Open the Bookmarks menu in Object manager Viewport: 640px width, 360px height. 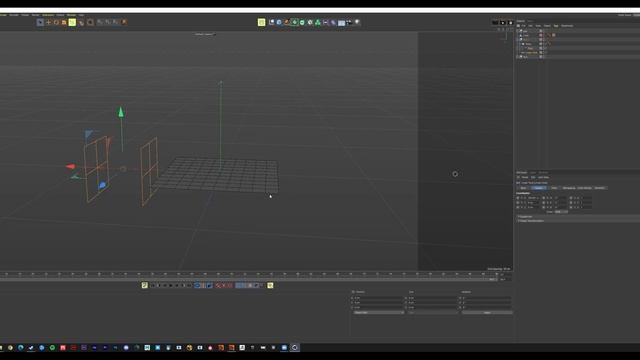(567, 26)
